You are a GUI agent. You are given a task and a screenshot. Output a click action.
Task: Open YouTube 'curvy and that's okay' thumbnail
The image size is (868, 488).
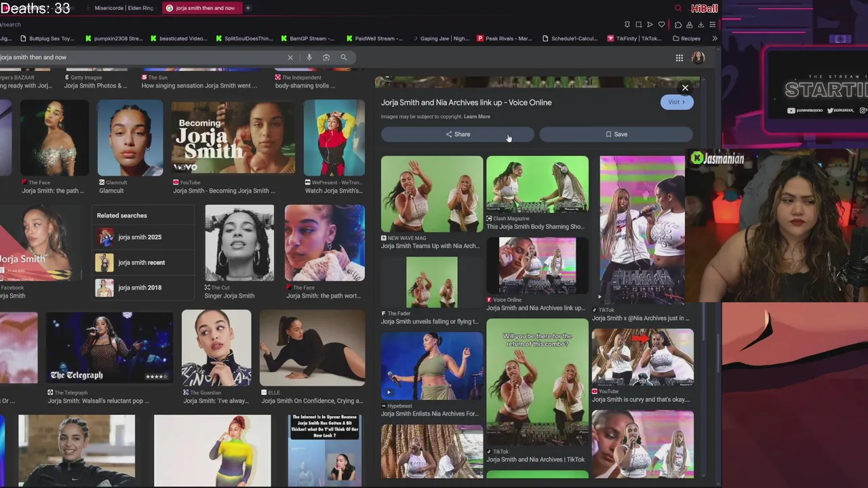click(x=642, y=357)
